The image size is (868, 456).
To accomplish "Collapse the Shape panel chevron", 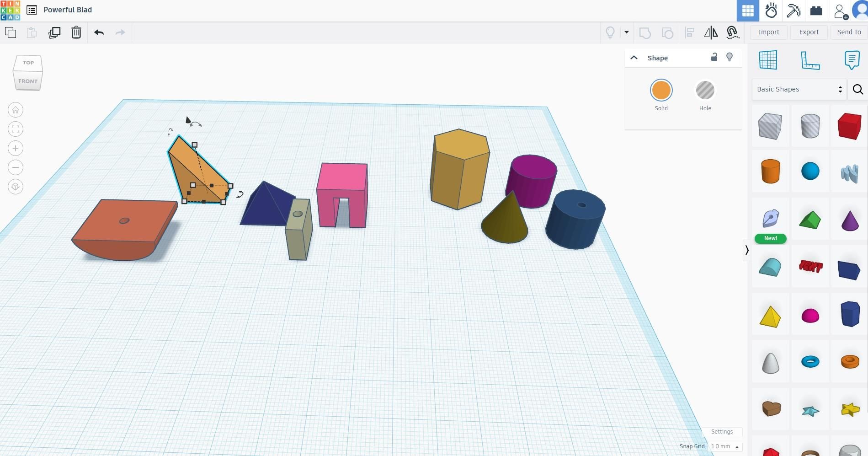I will pos(634,58).
